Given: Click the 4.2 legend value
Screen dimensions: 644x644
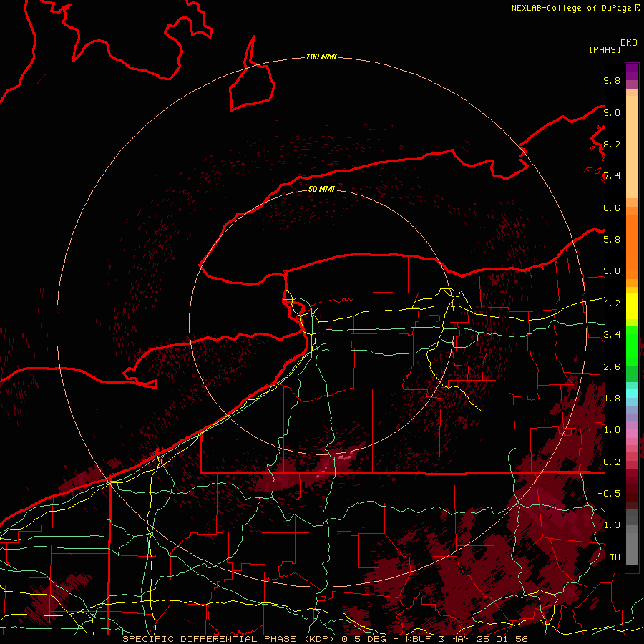Looking at the screenshot, I should click(x=612, y=303).
